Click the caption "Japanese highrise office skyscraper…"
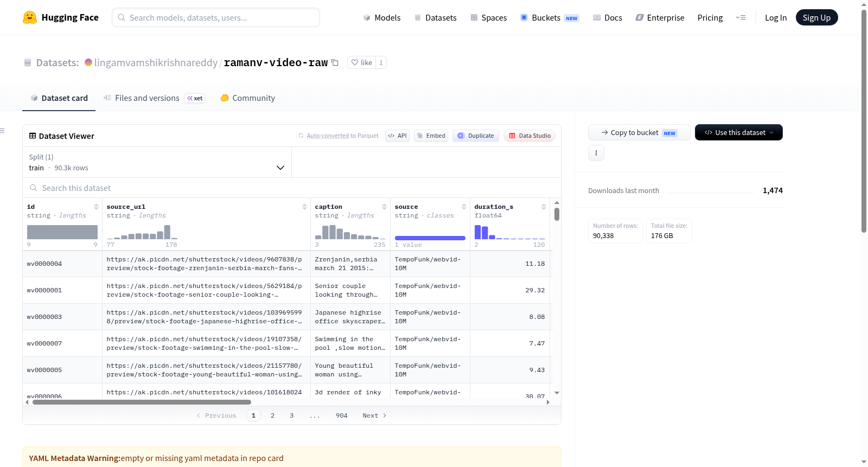868x467 pixels. [350, 317]
